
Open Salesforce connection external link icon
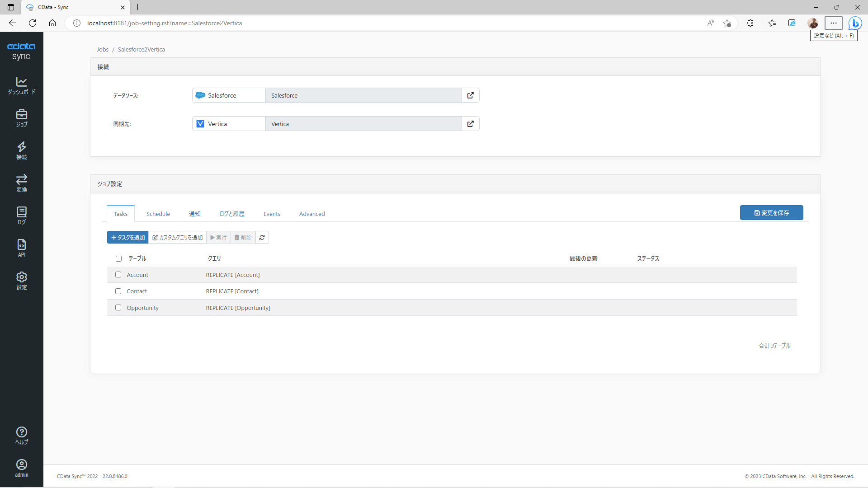pyautogui.click(x=470, y=95)
